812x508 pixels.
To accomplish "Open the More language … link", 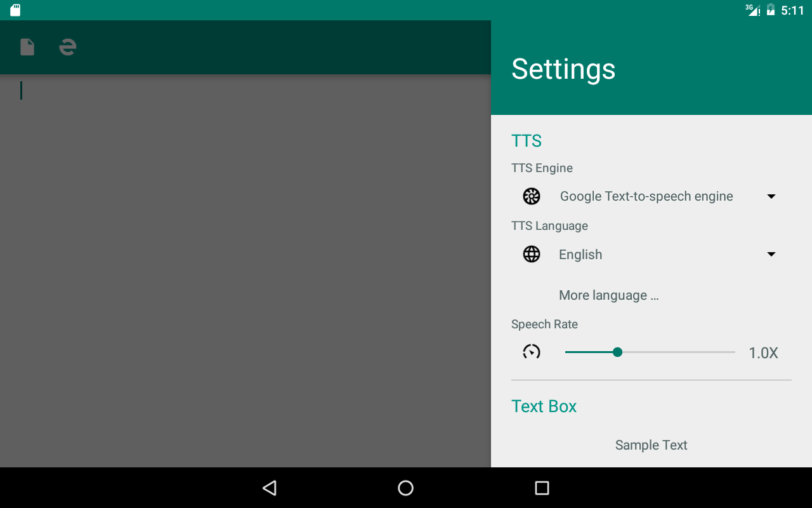I will pyautogui.click(x=609, y=295).
